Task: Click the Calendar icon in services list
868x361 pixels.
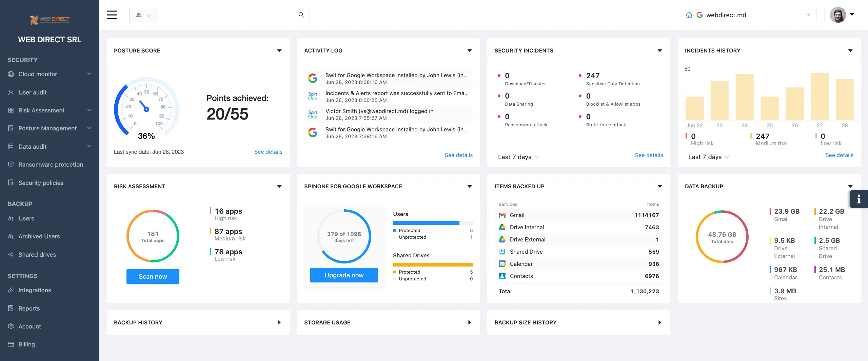Action: pos(502,264)
